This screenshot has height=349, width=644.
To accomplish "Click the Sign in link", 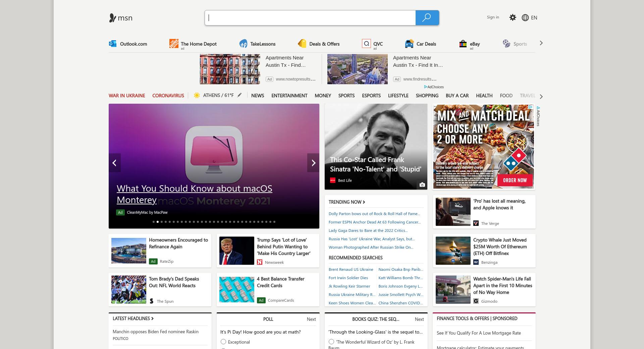I will pyautogui.click(x=493, y=17).
